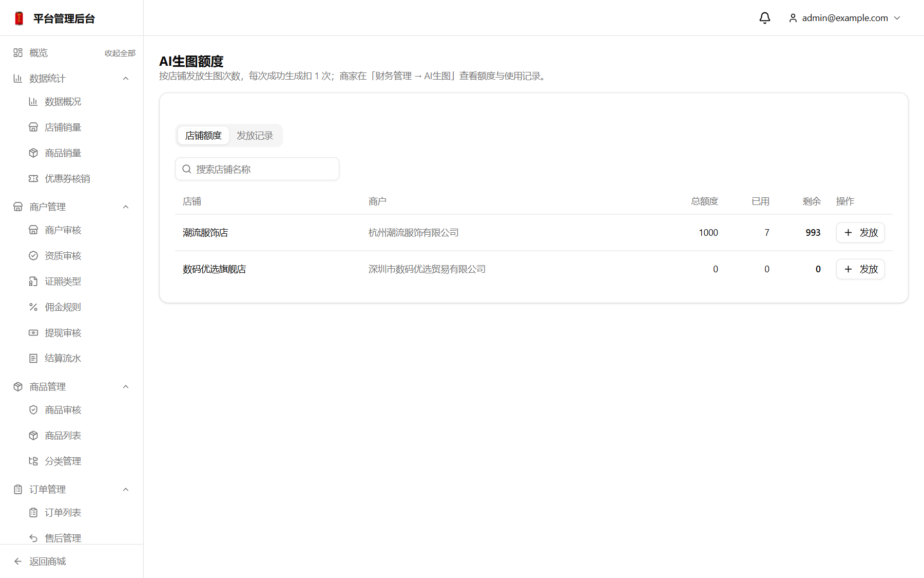Collapse the 商户管理 section chevron
The image size is (924, 578).
pos(126,207)
